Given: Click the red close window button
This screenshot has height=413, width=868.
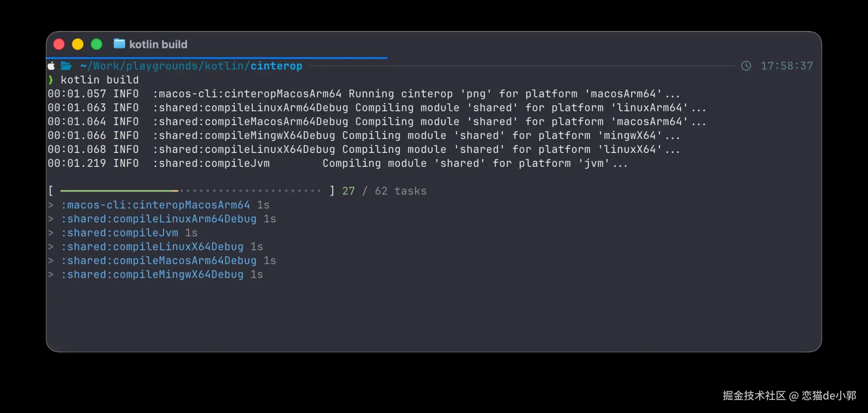Looking at the screenshot, I should pos(59,44).
